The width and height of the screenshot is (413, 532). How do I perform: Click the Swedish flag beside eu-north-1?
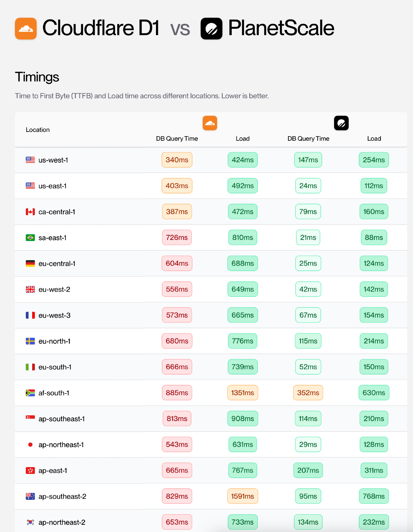tap(30, 341)
